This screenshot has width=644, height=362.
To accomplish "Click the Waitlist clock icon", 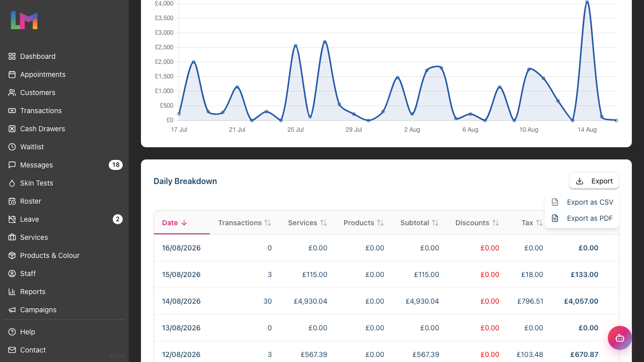I will coord(12,147).
